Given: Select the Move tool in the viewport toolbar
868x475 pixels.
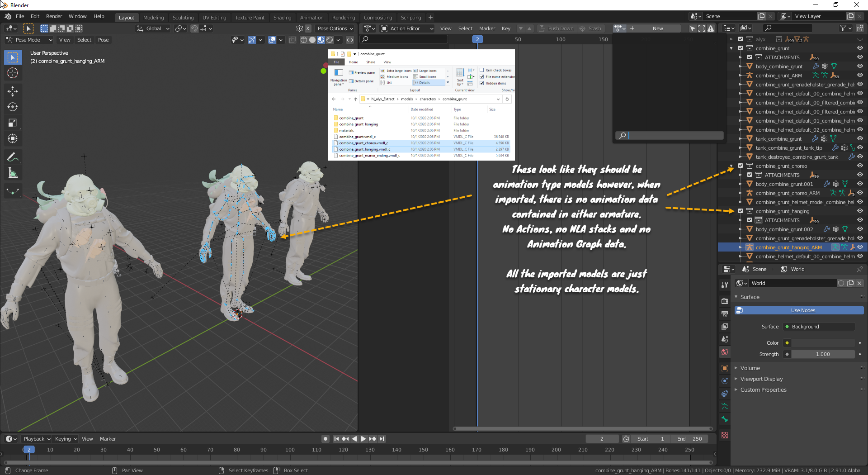Looking at the screenshot, I should pos(13,91).
